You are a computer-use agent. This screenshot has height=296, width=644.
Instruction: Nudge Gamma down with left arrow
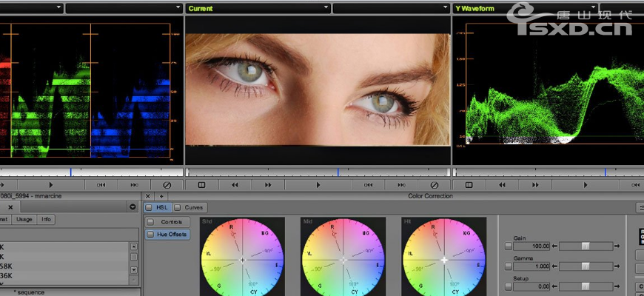coord(554,266)
